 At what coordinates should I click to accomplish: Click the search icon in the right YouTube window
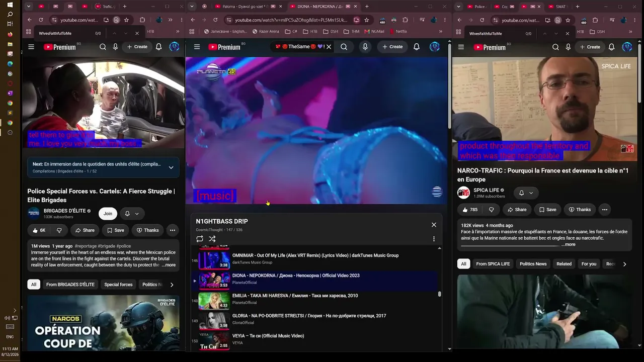pos(555,47)
